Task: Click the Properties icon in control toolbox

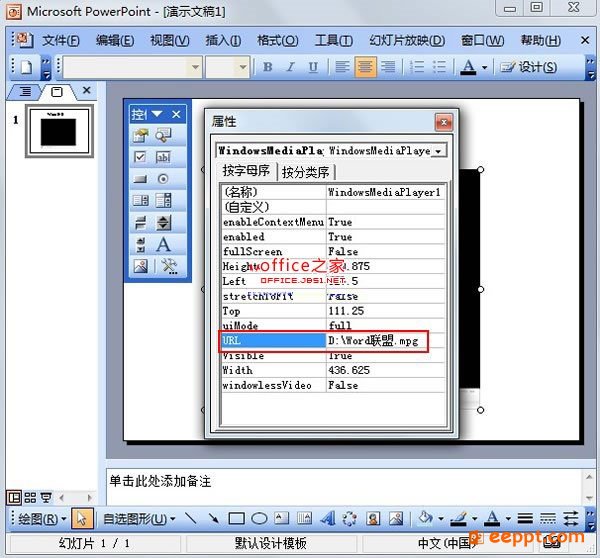Action: [x=140, y=135]
